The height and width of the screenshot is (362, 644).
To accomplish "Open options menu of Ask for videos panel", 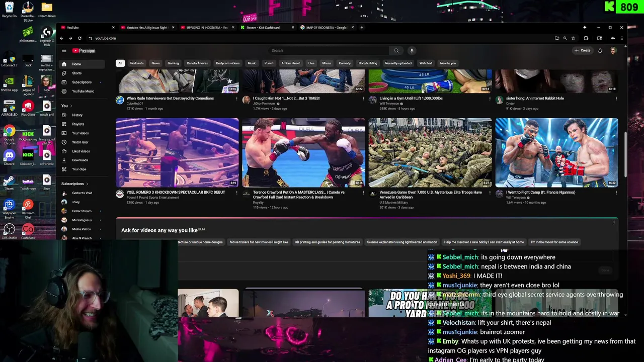I will tap(614, 223).
